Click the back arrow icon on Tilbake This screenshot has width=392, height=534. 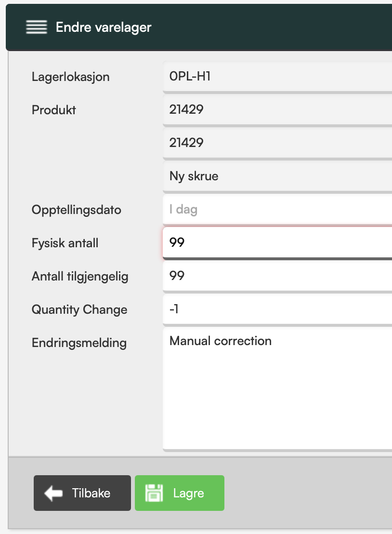tap(53, 493)
